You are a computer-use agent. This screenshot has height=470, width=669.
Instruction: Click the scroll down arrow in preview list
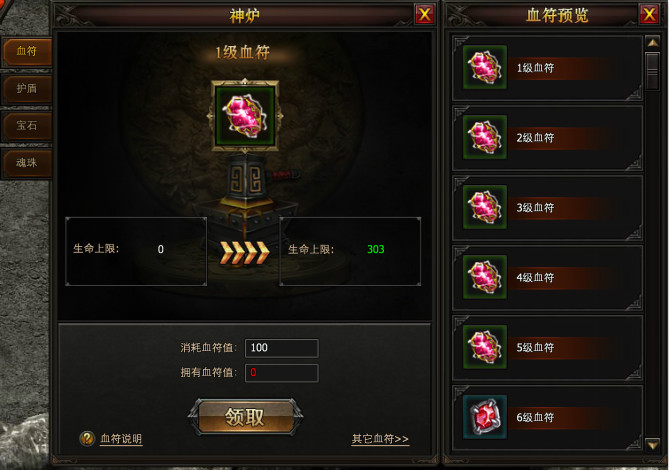653,446
